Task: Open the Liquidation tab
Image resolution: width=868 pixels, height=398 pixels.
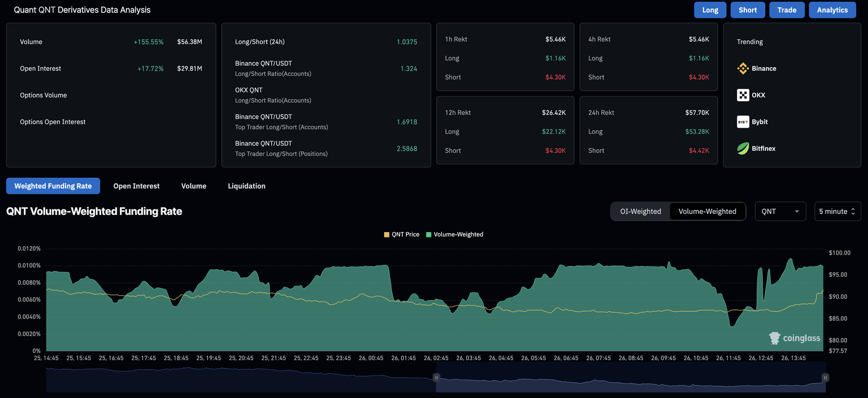Action: (246, 186)
